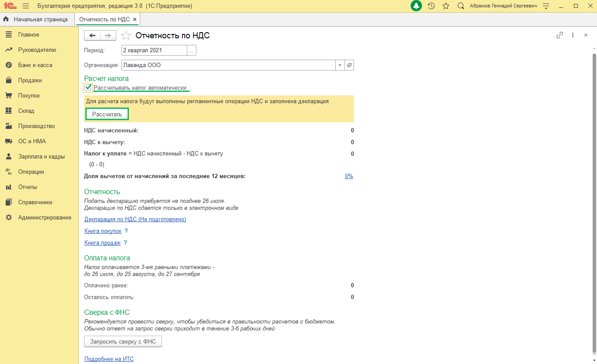
Task: Click the Запросить сверку с ФНС button
Action: pos(123,342)
